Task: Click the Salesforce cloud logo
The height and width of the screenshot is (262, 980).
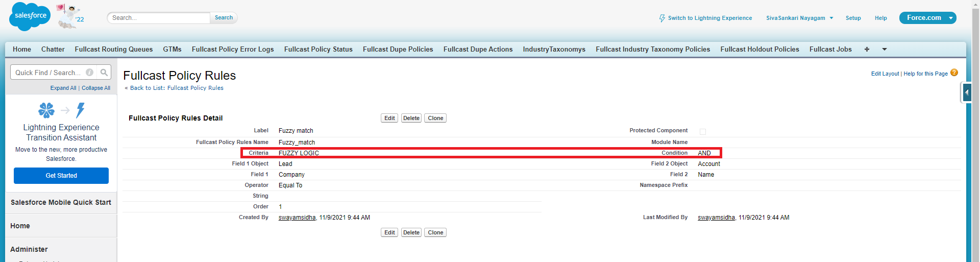Action: (30, 16)
